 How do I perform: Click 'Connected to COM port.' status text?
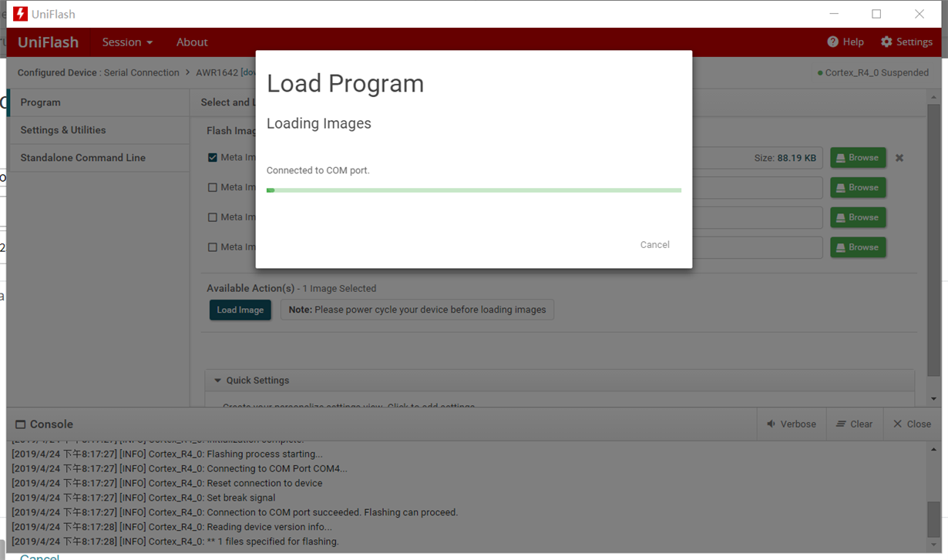coord(318,170)
